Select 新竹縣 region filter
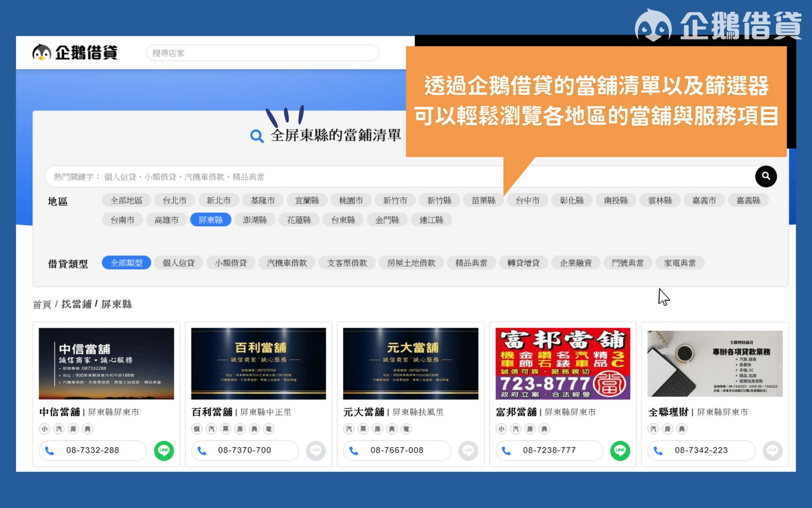Screen dimensions: 812x508 439,201
